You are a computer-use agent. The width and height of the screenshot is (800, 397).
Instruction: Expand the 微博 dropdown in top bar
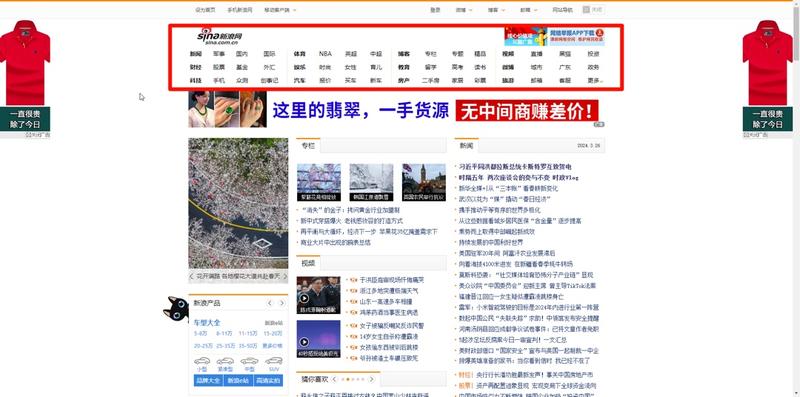[x=464, y=10]
